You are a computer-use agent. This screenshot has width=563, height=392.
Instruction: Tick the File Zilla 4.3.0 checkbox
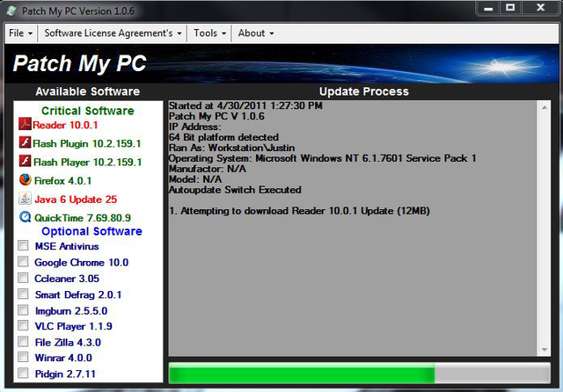[23, 341]
